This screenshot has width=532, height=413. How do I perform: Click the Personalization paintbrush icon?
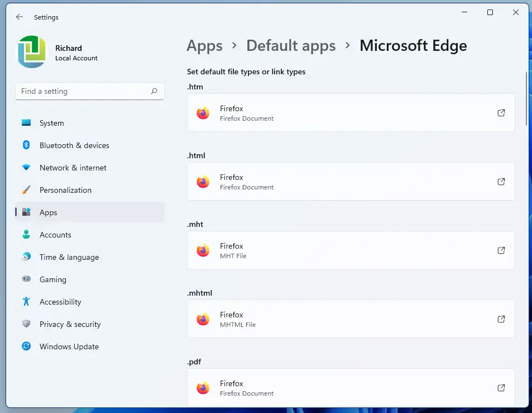tap(26, 189)
